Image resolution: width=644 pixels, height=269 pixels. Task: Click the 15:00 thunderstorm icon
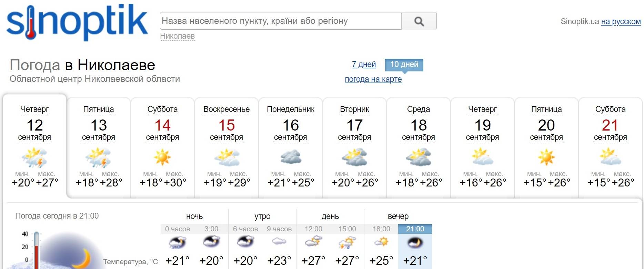coord(347,242)
